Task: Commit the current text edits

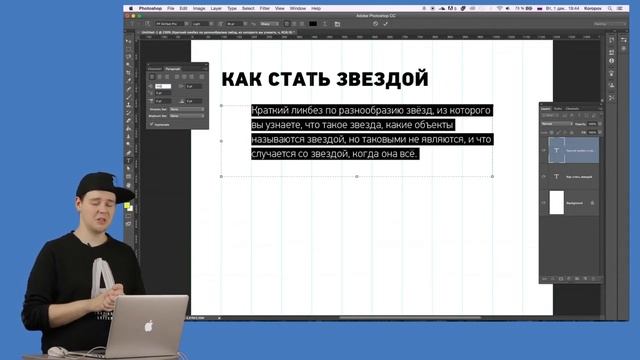Action: pos(385,24)
